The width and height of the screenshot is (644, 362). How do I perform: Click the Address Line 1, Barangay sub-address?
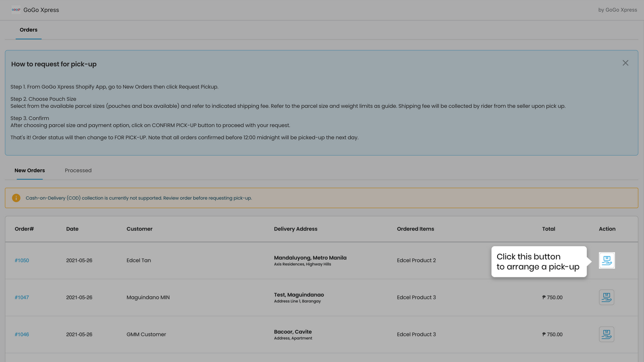[x=297, y=301]
